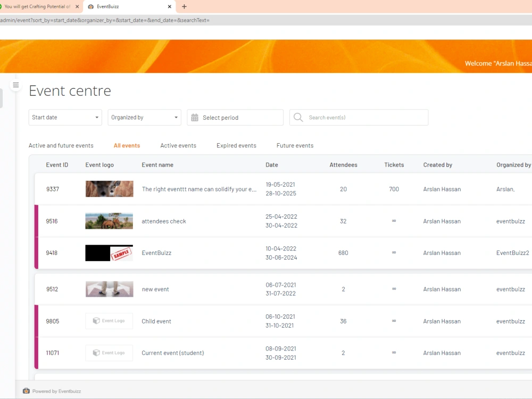
Task: Click event ID 11071
Action: point(53,353)
